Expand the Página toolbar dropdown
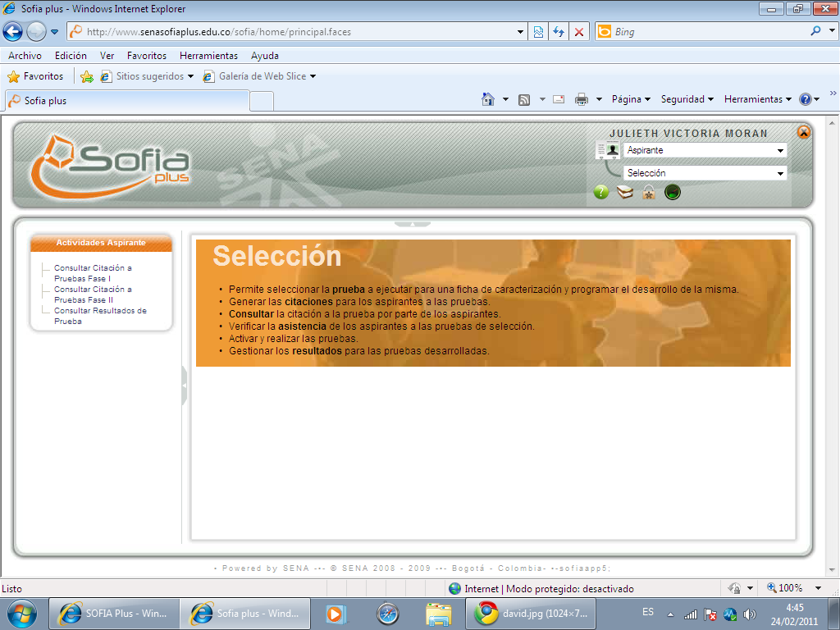The width and height of the screenshot is (840, 630). tap(630, 98)
